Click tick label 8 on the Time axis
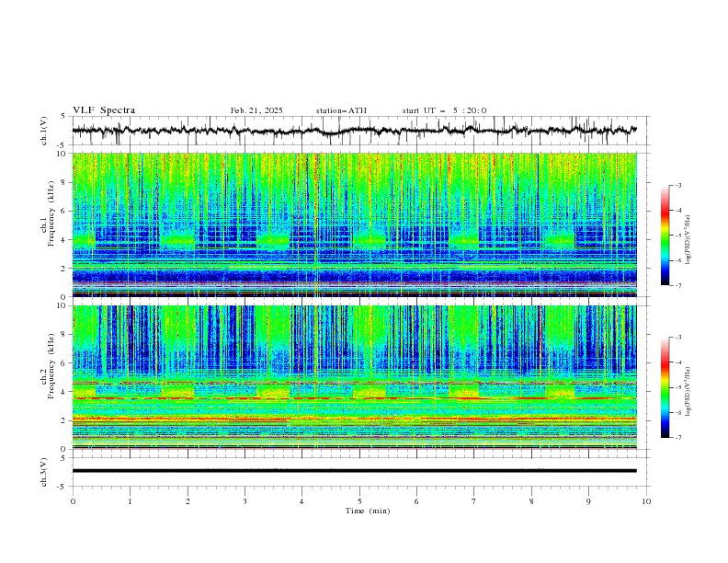The width and height of the screenshot is (728, 563). pyautogui.click(x=531, y=501)
